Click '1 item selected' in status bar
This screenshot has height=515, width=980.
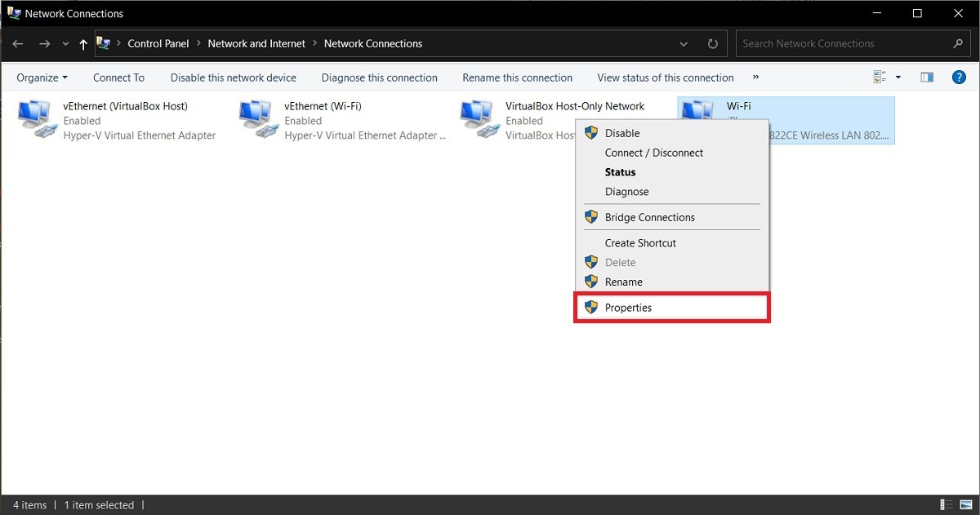point(99,505)
